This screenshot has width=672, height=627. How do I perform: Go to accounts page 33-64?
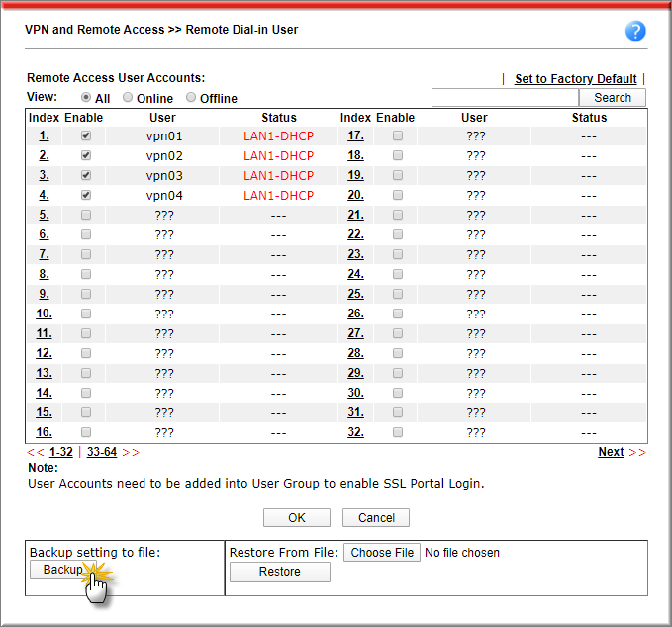[x=102, y=452]
